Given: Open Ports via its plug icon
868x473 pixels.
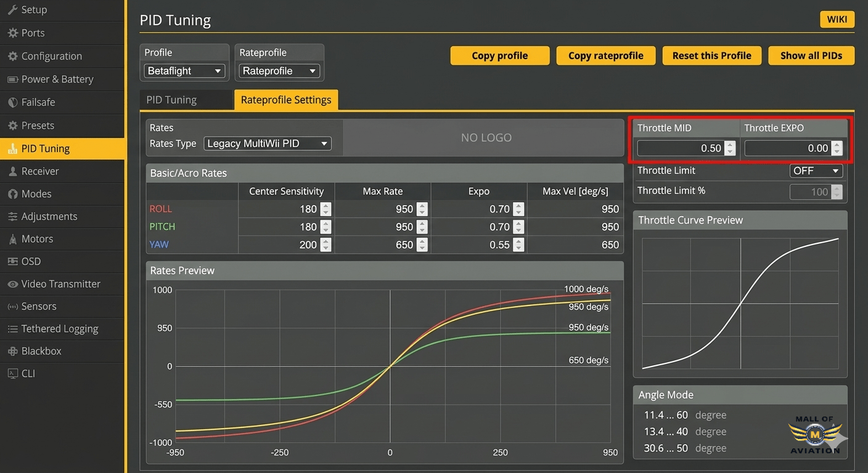Looking at the screenshot, I should [12, 33].
